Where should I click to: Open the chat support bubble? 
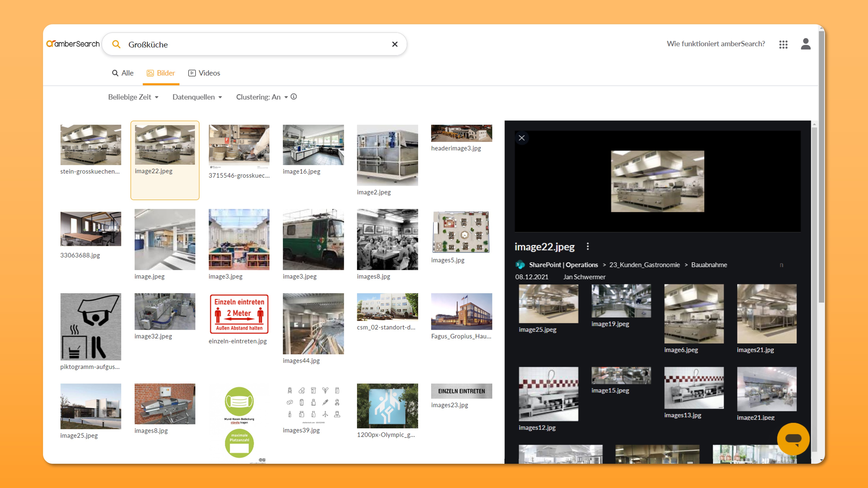click(x=793, y=439)
